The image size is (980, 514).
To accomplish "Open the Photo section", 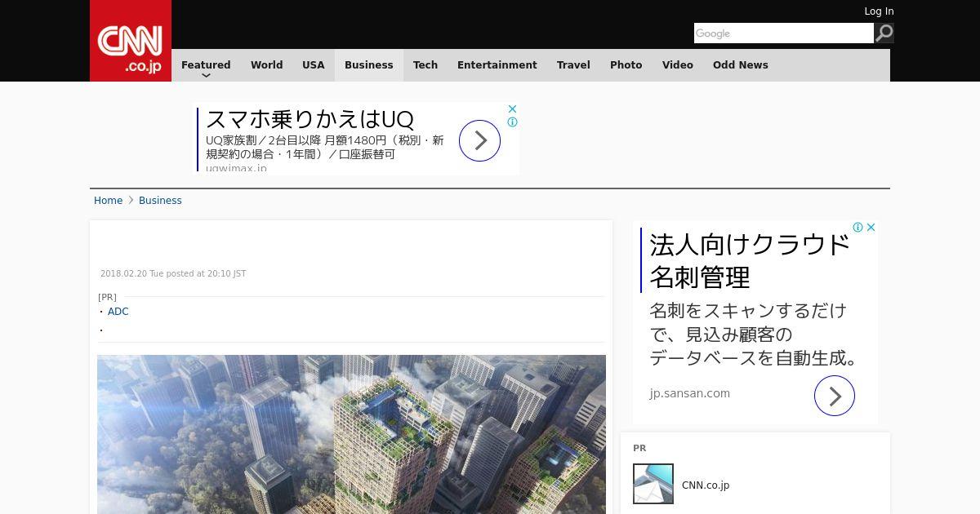I will tap(626, 65).
